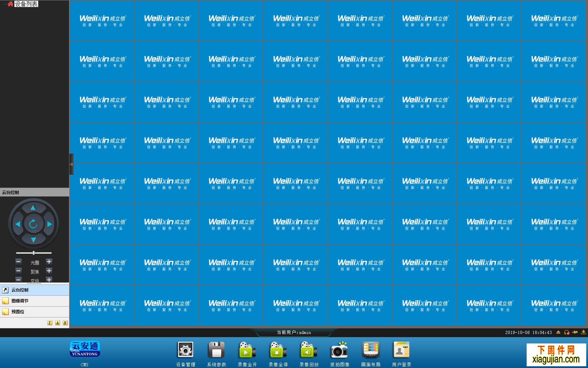Select the first video cell top-left
Screen dimensions: 588x368
(102, 20)
